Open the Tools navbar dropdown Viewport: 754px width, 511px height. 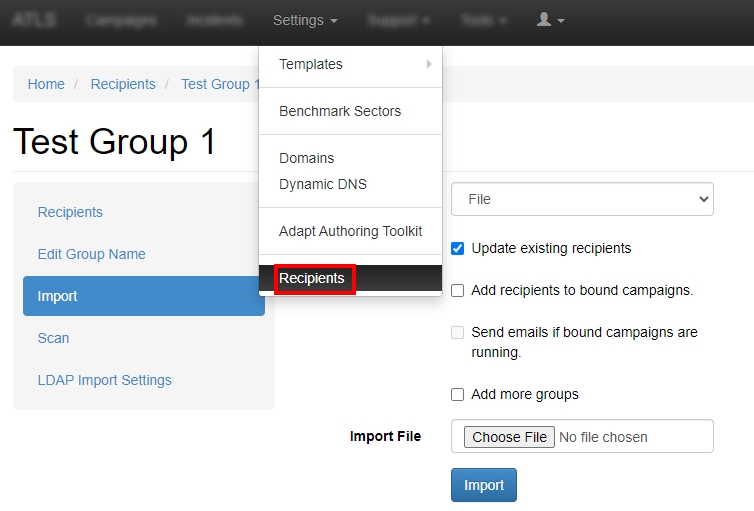[483, 20]
